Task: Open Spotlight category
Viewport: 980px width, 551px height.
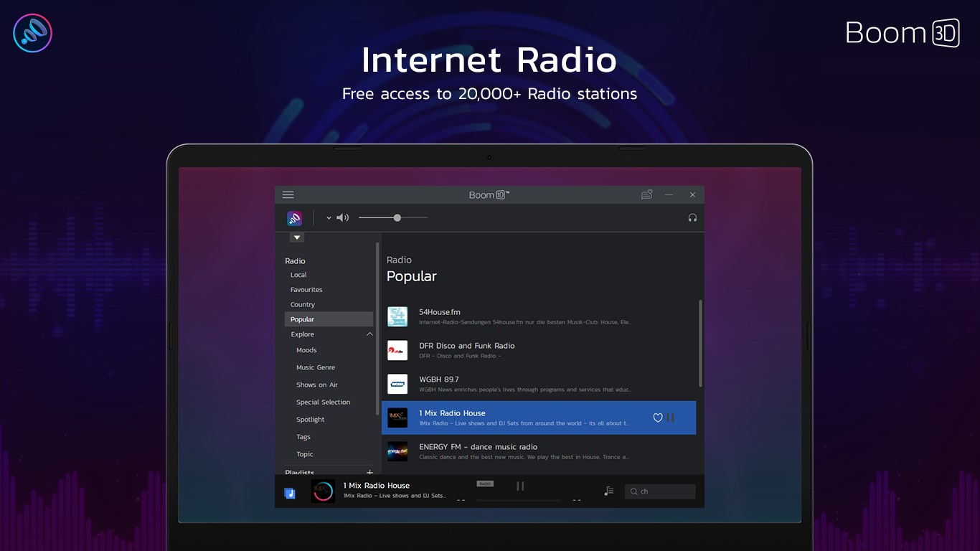Action: tap(311, 420)
